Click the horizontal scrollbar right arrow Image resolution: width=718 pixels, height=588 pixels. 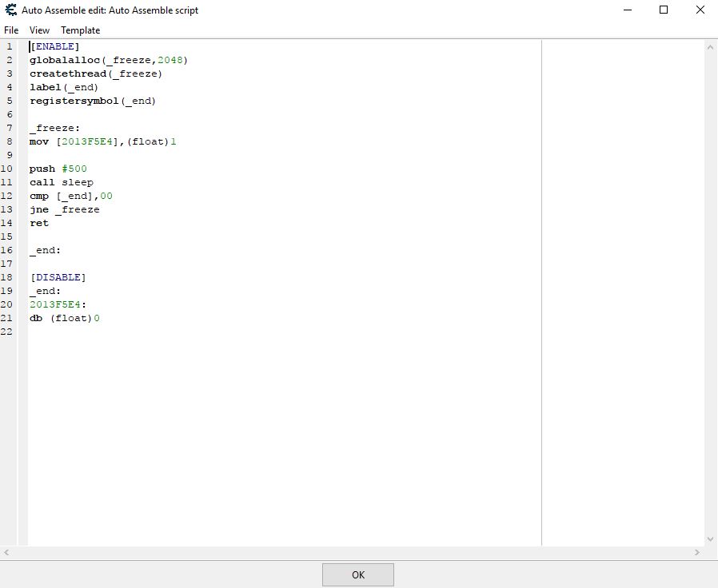[697, 552]
